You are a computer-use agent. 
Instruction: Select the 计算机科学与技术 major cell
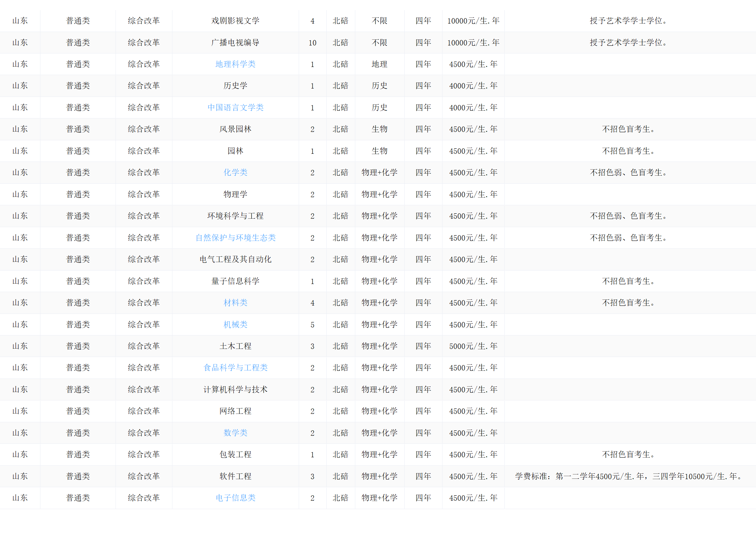click(235, 389)
